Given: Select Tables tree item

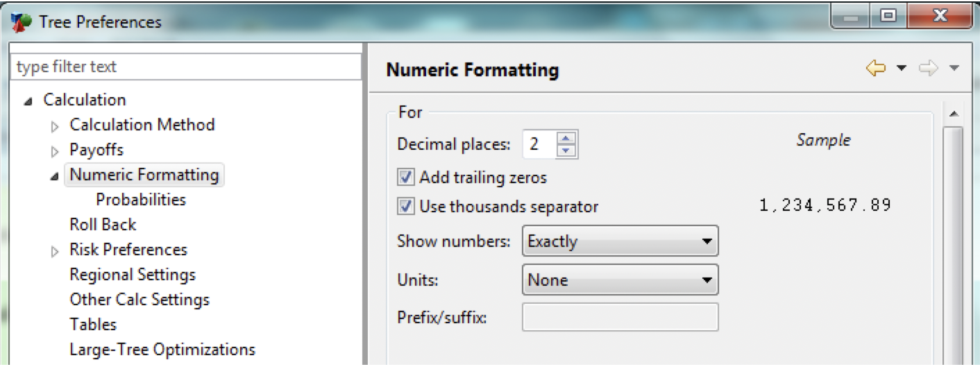Looking at the screenshot, I should pyautogui.click(x=93, y=325).
